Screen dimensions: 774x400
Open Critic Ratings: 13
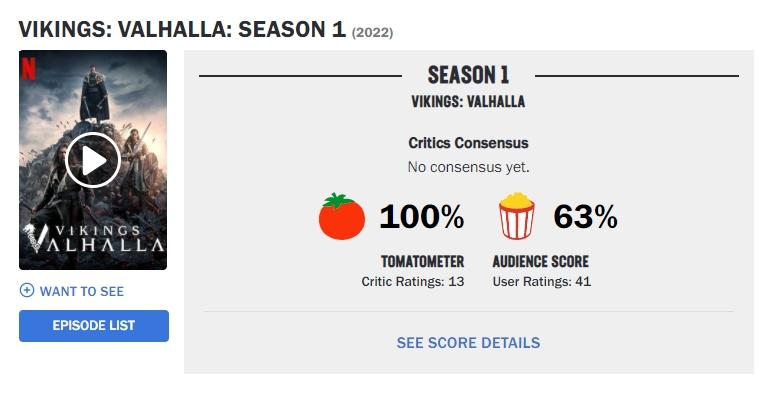413,282
